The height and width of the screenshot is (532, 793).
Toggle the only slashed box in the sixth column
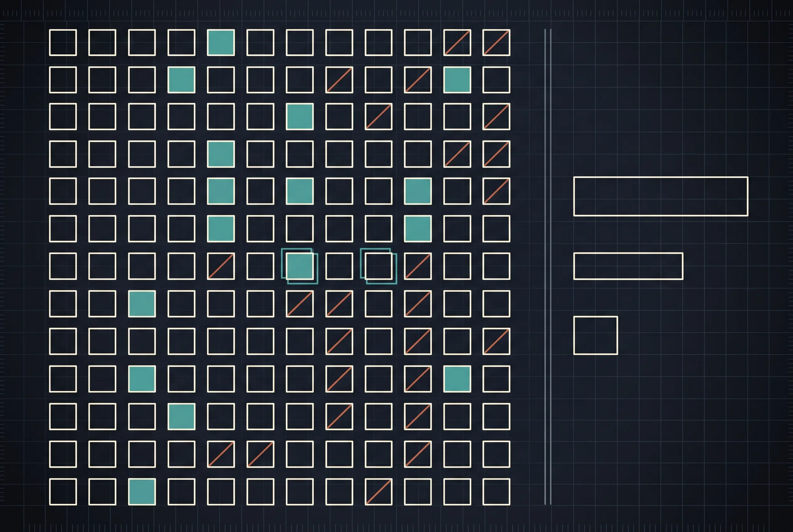tap(260, 454)
